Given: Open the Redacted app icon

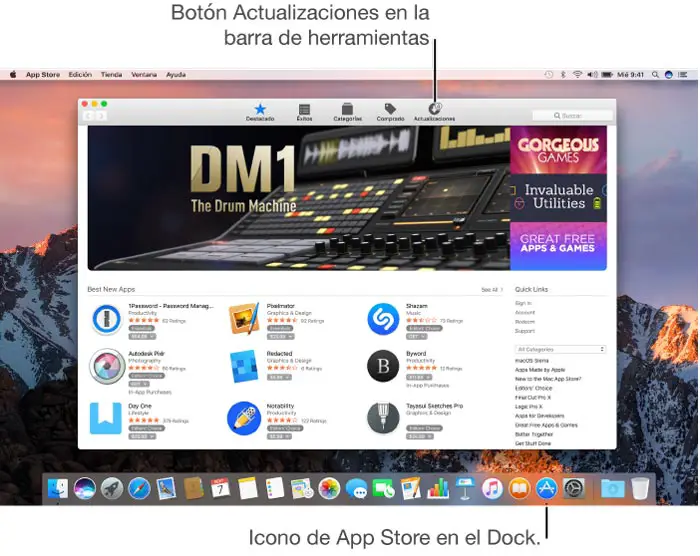Looking at the screenshot, I should 244,367.
